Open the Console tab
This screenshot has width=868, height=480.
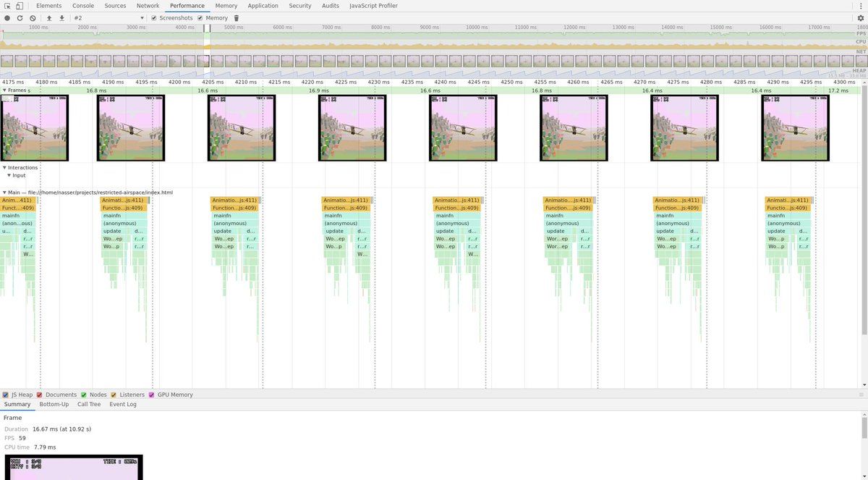click(83, 6)
